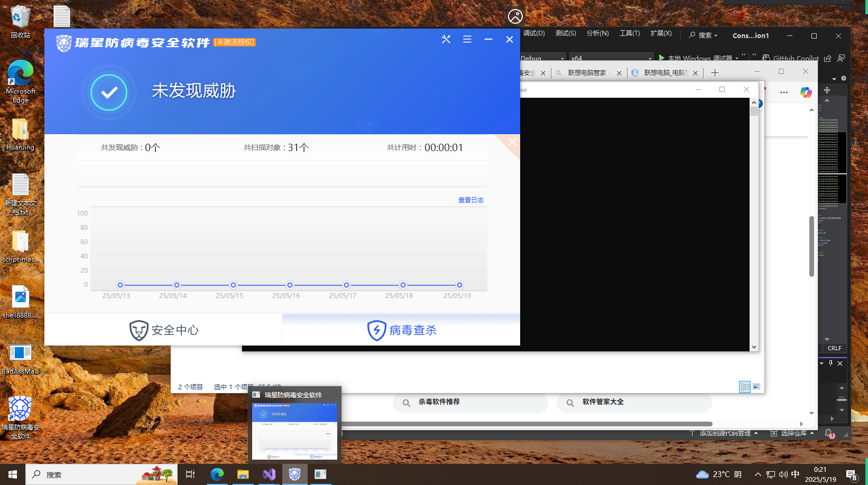Click the 查看日志 link

[470, 200]
